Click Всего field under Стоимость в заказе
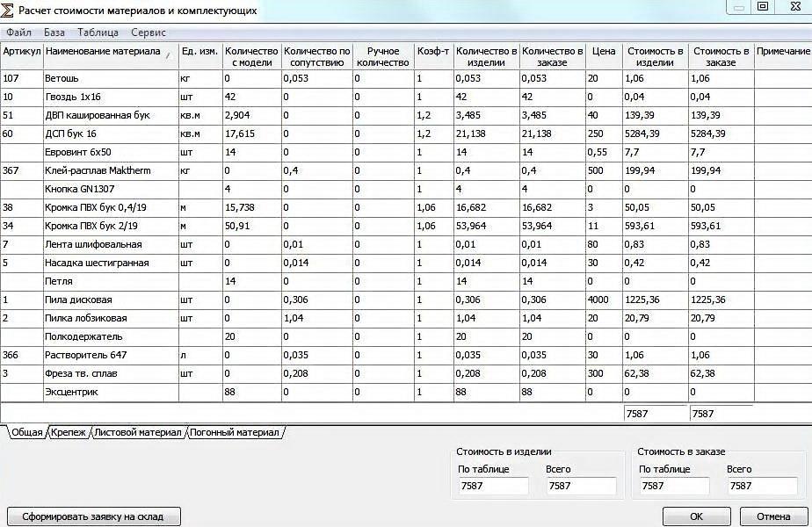The image size is (812, 527). [x=762, y=486]
